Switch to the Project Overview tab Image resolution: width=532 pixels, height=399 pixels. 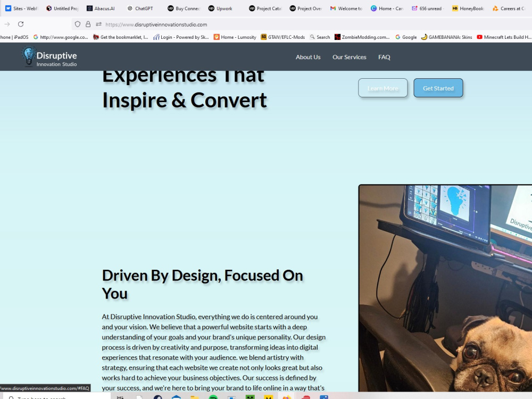(x=306, y=9)
